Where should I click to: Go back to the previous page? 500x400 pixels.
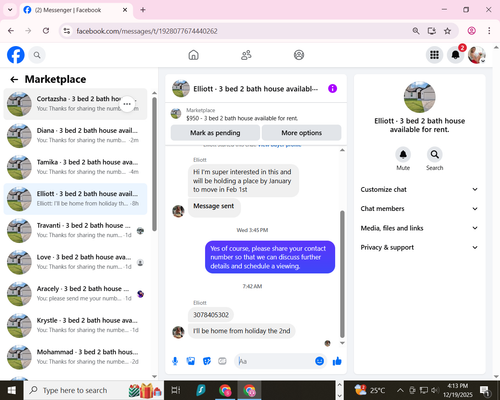(x=11, y=31)
